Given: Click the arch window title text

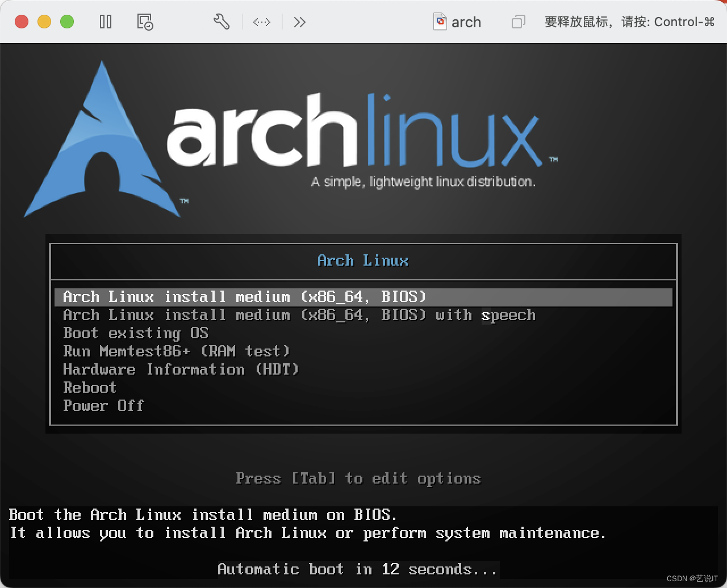Looking at the screenshot, I should (x=466, y=22).
